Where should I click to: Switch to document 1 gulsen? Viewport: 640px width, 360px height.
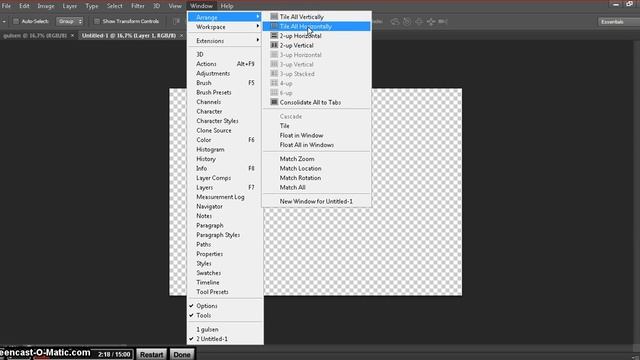(225, 329)
